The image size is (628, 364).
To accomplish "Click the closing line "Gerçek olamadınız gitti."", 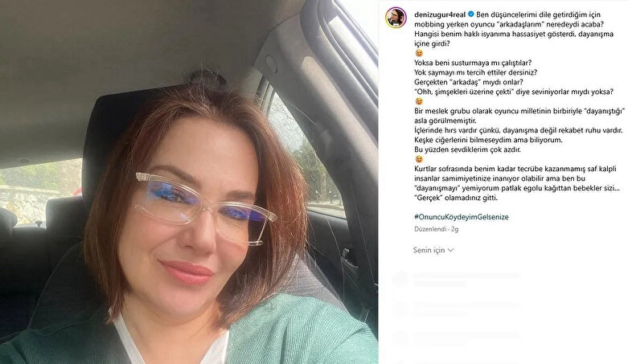I will point(456,198).
